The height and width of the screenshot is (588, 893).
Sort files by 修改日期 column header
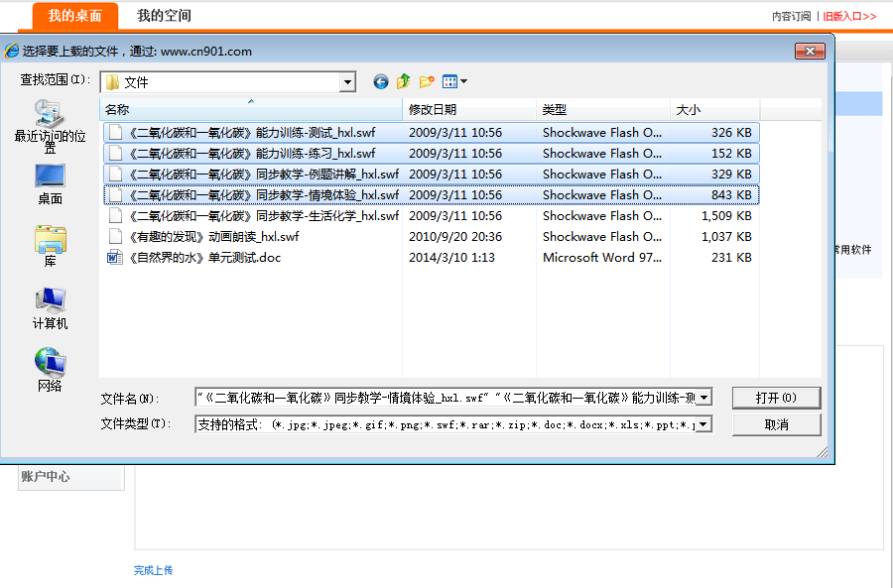point(433,110)
